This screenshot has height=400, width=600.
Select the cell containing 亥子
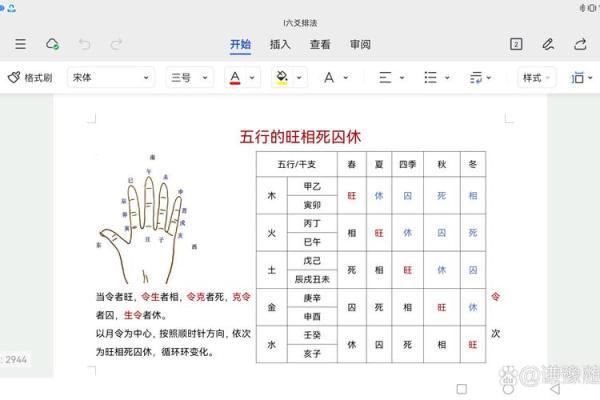(312, 354)
